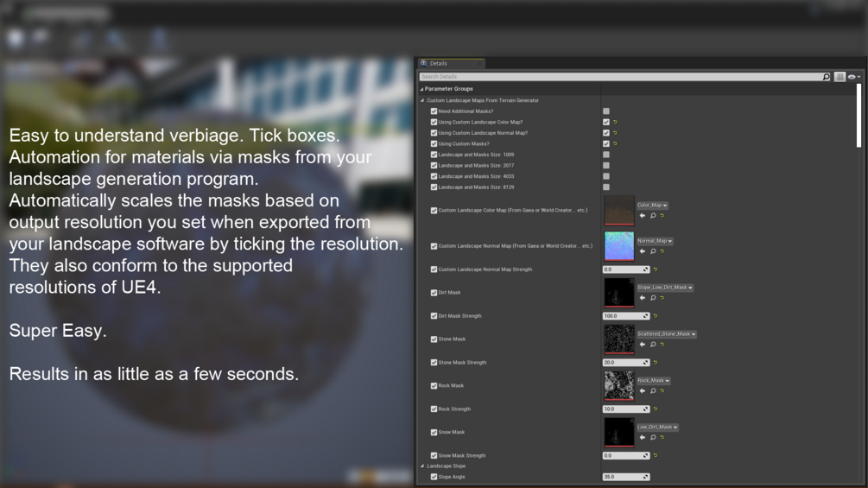Reset Rock Strength to default
Screen dimensions: 868x488
(656, 409)
